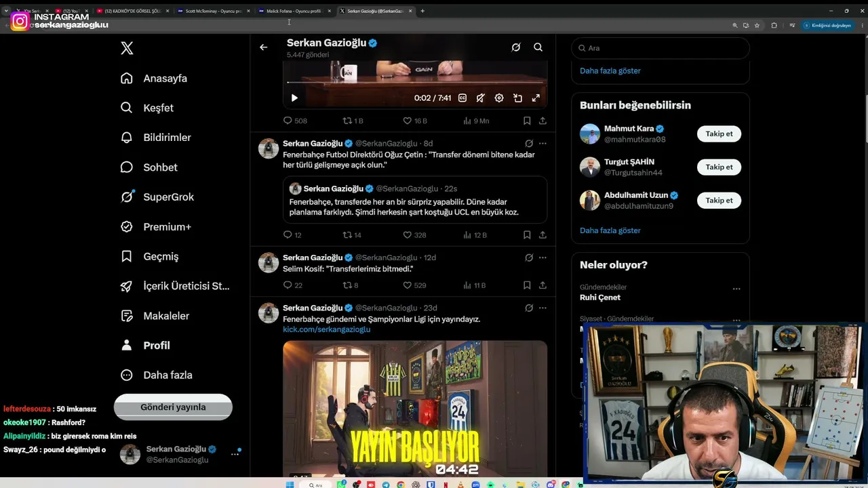The image size is (868, 488).
Task: Follow Turgut ŞAHİN with Takip et
Action: pos(719,167)
